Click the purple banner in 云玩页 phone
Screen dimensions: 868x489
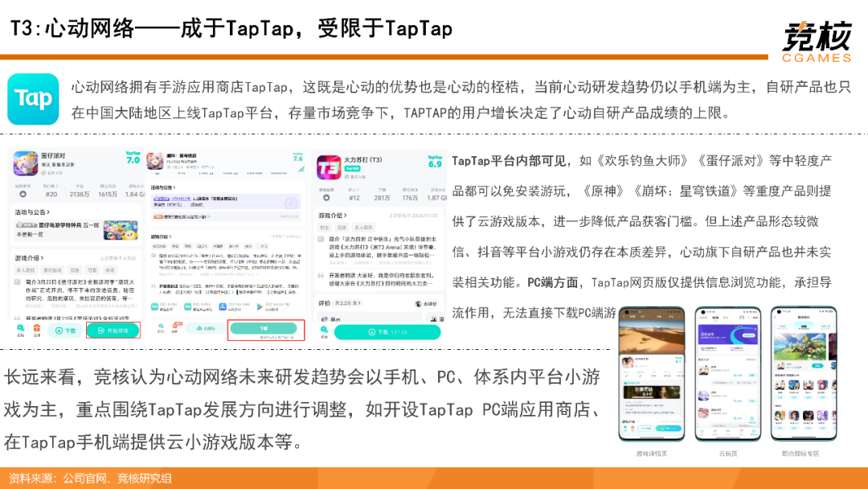(x=728, y=335)
